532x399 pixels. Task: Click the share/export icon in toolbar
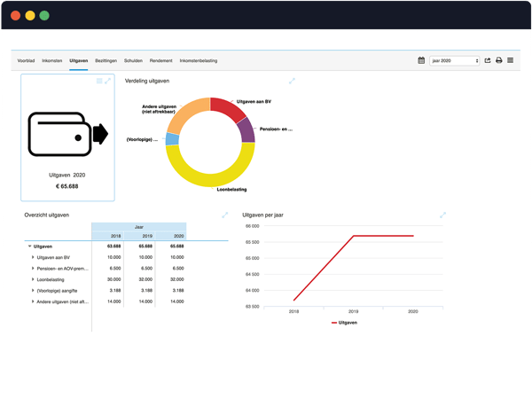pos(488,60)
